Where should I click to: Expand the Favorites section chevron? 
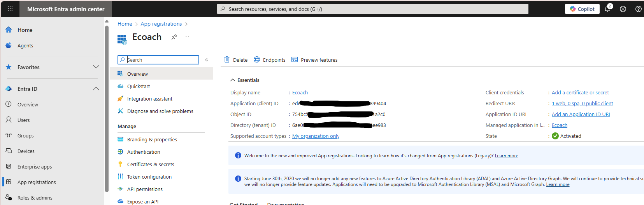[96, 67]
